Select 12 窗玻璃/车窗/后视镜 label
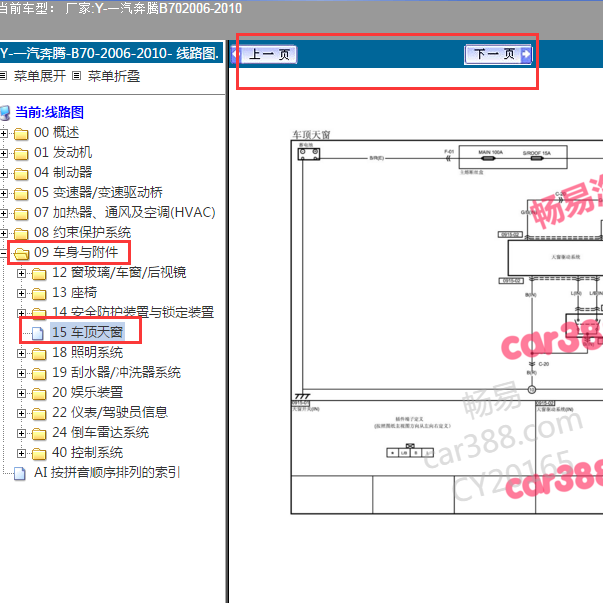 click(x=119, y=272)
